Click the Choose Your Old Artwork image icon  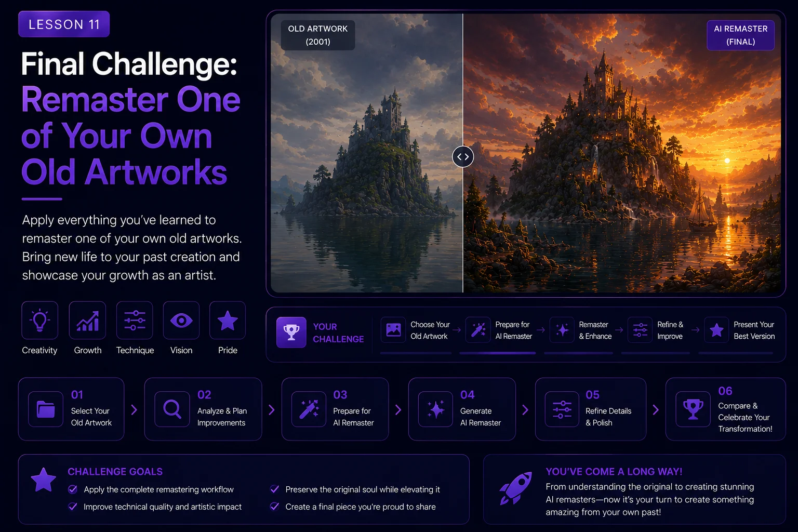point(393,330)
